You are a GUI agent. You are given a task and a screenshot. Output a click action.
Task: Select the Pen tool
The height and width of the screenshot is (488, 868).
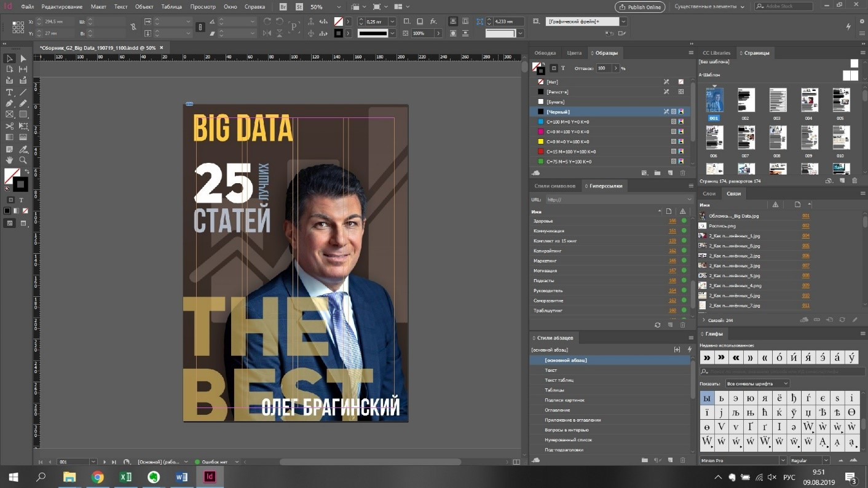(x=10, y=103)
